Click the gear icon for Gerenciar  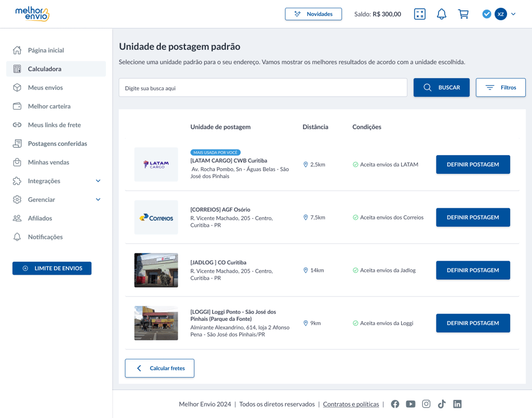(x=17, y=199)
